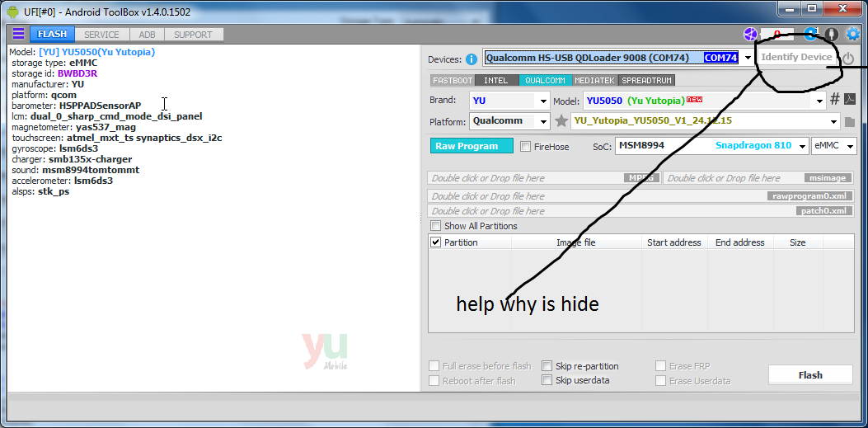
Task: Toggle Erase FRP checkbox
Action: [x=661, y=366]
